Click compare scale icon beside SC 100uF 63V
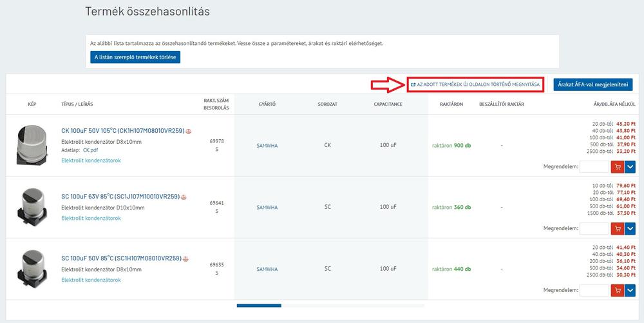This screenshot has height=323, width=644. pos(185,197)
